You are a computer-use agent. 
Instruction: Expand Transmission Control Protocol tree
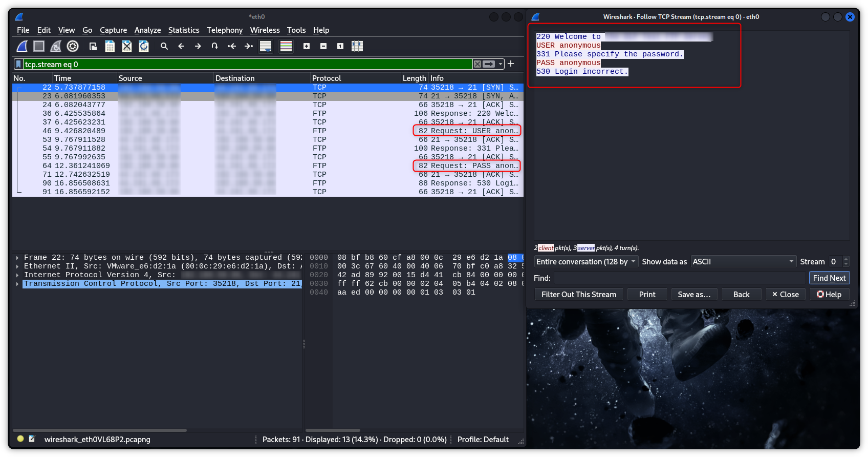tap(17, 284)
